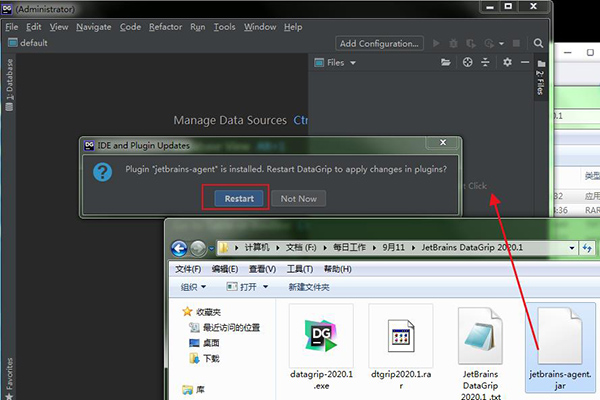Click the Debug bug icon
Viewport: 600px width, 400px height.
click(x=453, y=43)
